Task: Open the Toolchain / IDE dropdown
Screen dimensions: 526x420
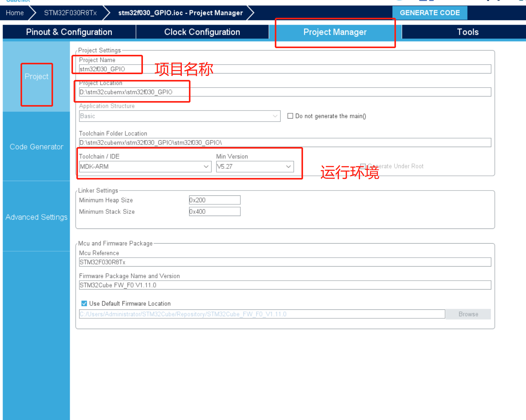Action: tap(145, 167)
